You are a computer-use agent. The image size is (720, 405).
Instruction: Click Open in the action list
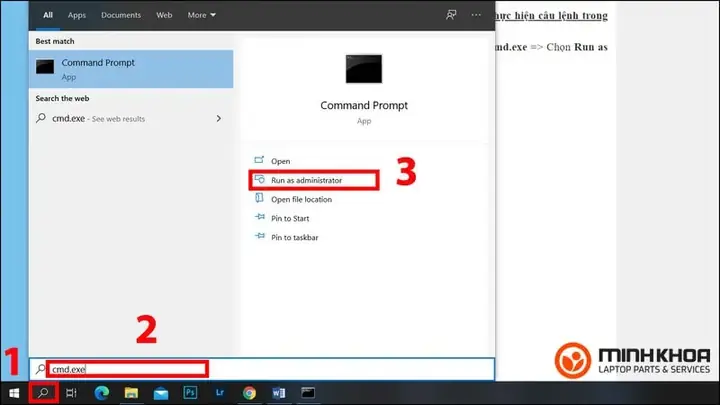281,161
